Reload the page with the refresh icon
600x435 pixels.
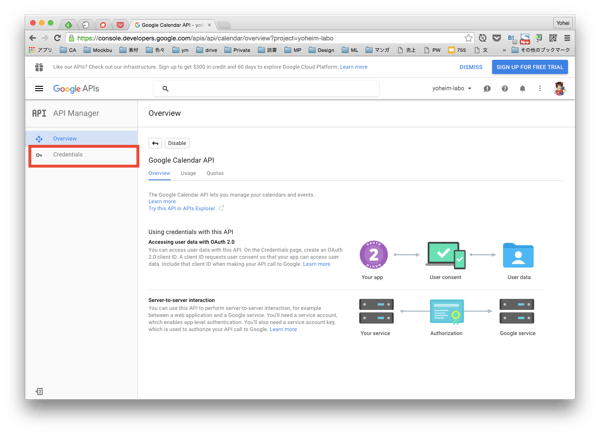pyautogui.click(x=57, y=38)
